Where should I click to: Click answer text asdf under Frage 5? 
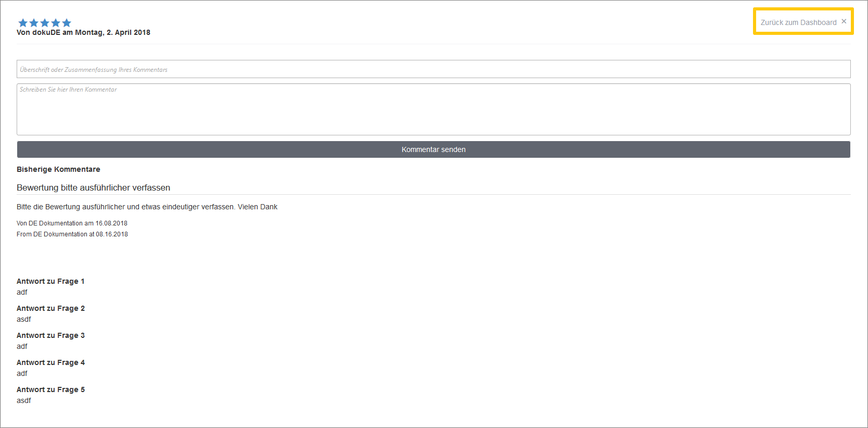24,400
